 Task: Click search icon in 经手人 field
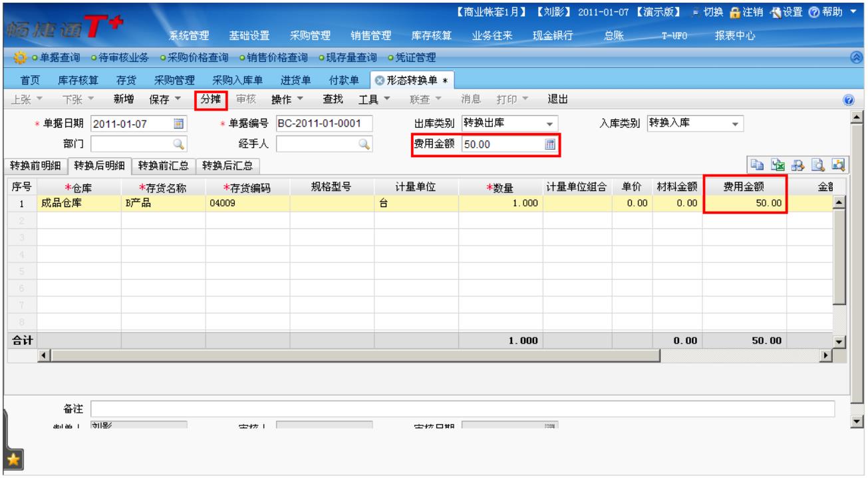coord(364,142)
